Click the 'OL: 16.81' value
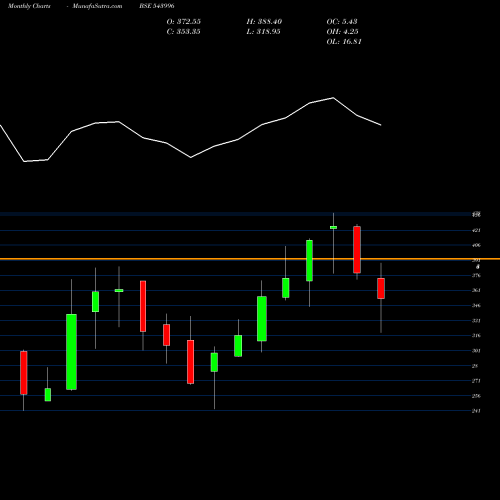 pyautogui.click(x=344, y=42)
